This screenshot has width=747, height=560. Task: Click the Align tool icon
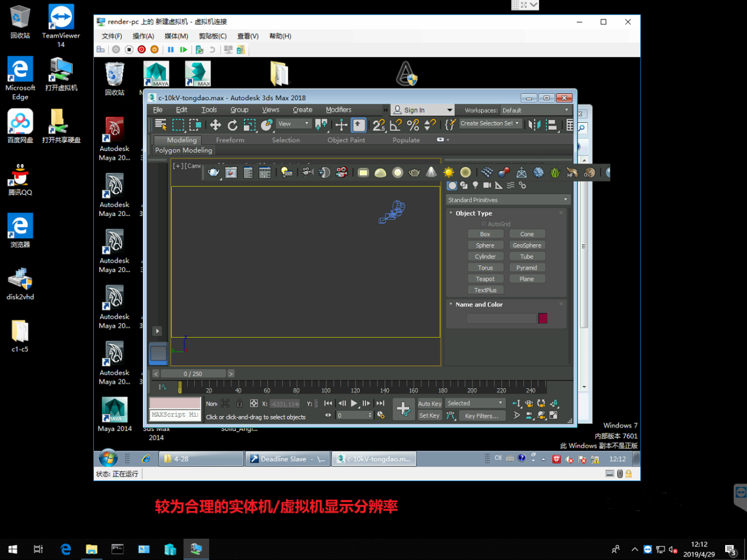click(x=552, y=125)
